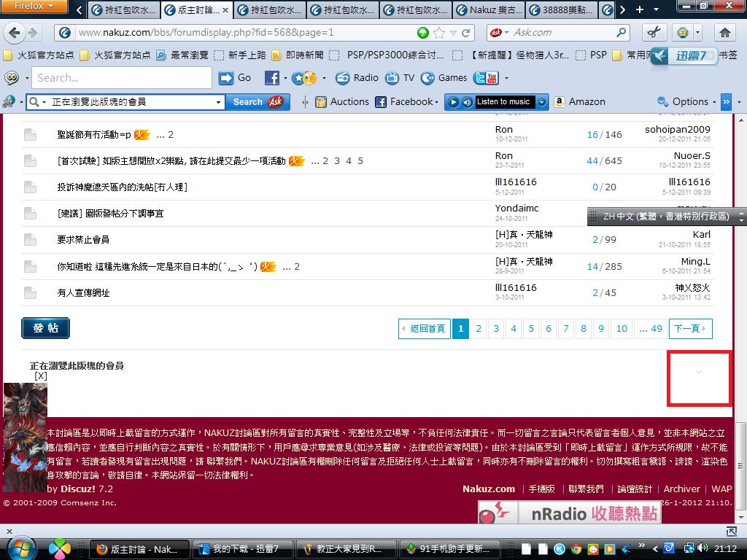The height and width of the screenshot is (560, 747).
Task: Play music in the Listen to music widget
Action: [454, 101]
